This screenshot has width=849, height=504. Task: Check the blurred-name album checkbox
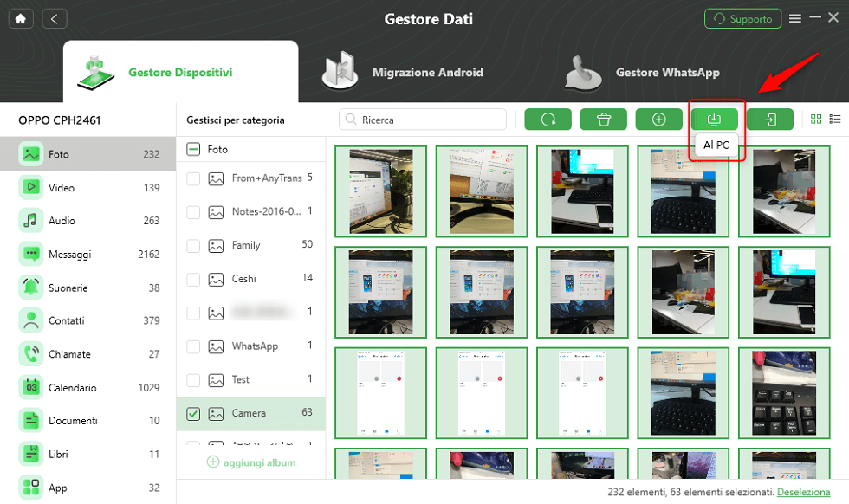click(193, 313)
